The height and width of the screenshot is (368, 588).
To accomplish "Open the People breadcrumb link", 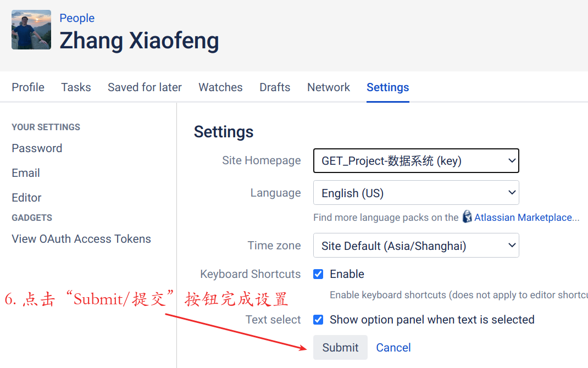I will click(x=77, y=18).
